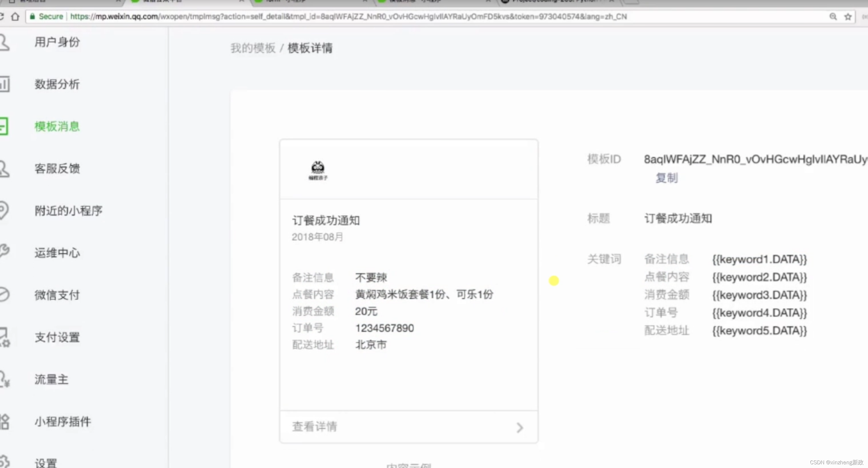Click the 模板消息 green sidebar icon
Image resolution: width=868 pixels, height=468 pixels.
[x=3, y=126]
